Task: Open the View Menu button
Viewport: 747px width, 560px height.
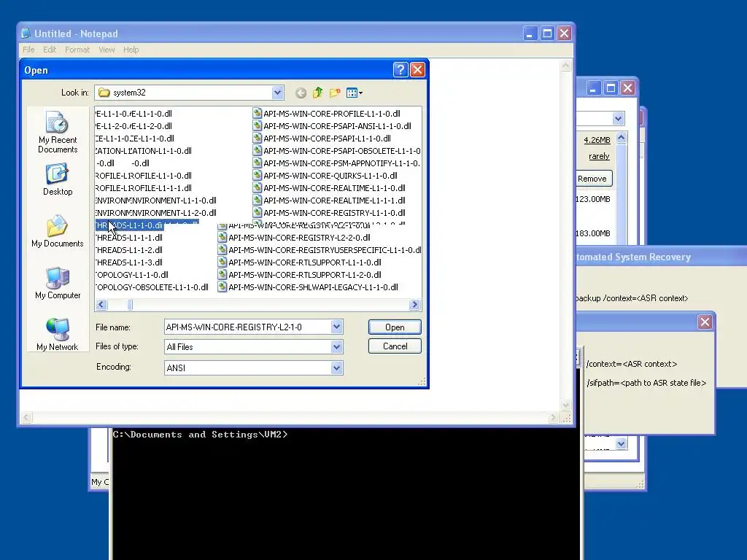Action: [x=355, y=93]
